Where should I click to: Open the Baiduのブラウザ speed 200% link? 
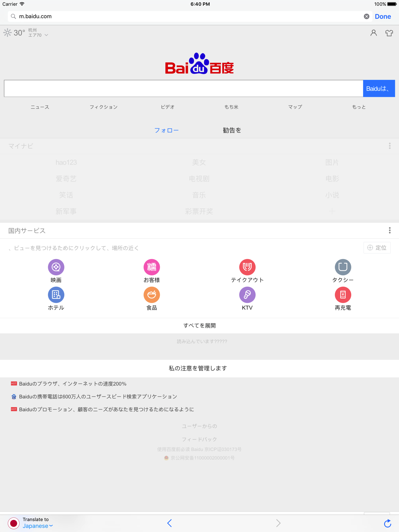[73, 384]
